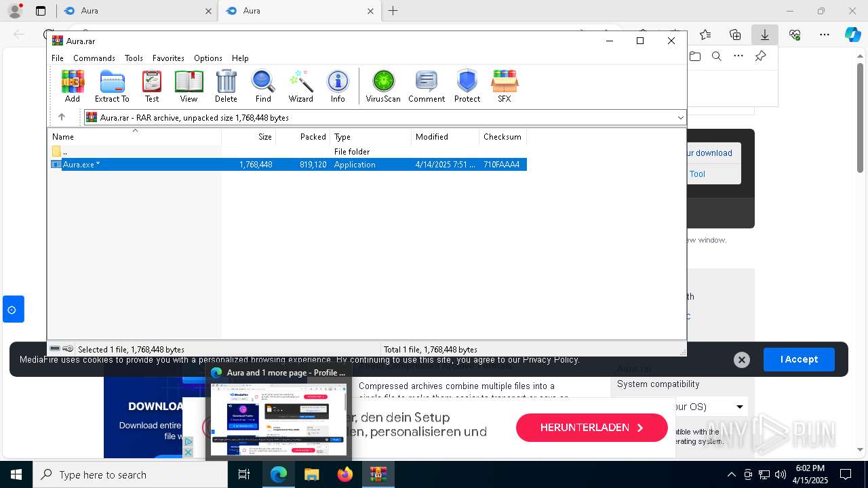Viewport: 868px width, 488px height.
Task: Expand the archive path dropdown arrow
Action: point(680,117)
